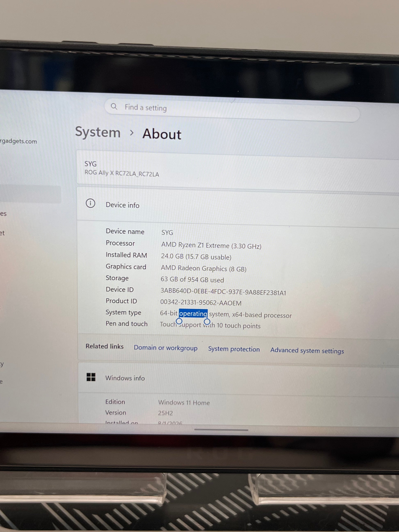
Task: Open System protection link
Action: coord(234,349)
